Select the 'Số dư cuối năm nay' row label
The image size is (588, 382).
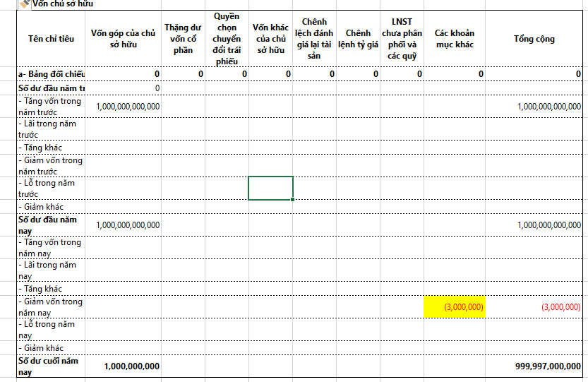(x=49, y=366)
